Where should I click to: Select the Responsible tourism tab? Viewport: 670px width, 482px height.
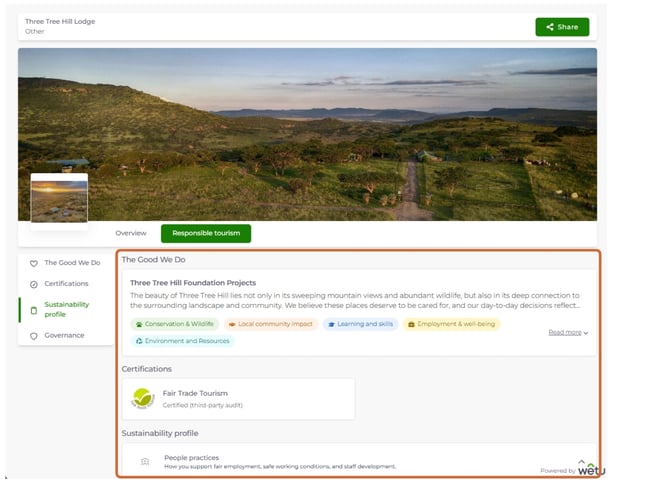206,233
